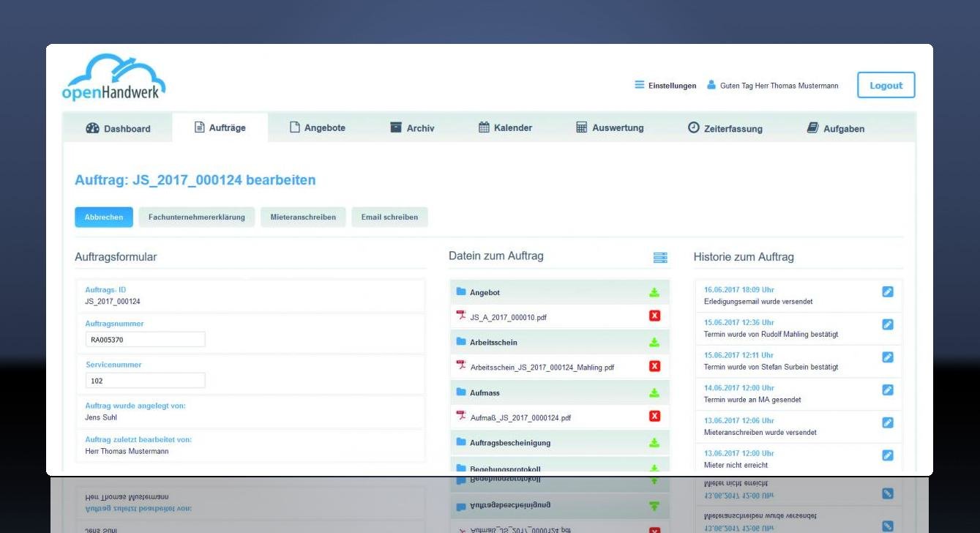Click 'Termin wurde an MA gesendet' entry
The image size is (980, 533).
click(752, 400)
